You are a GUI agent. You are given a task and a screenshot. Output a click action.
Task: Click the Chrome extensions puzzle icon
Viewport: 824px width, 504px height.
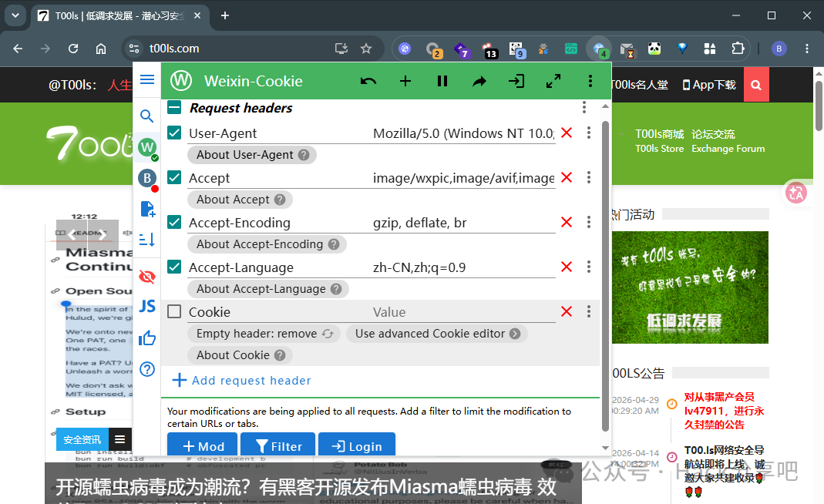(x=738, y=49)
